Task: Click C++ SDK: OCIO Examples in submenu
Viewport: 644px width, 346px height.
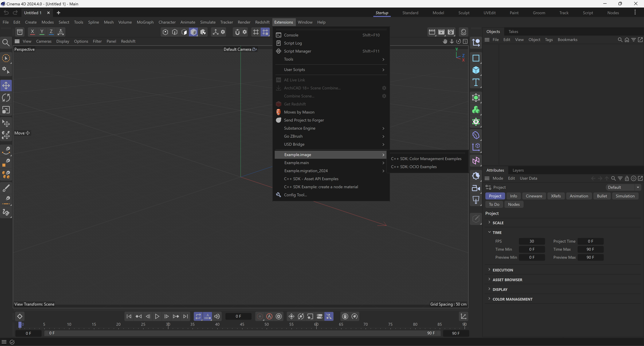Action: tap(414, 167)
